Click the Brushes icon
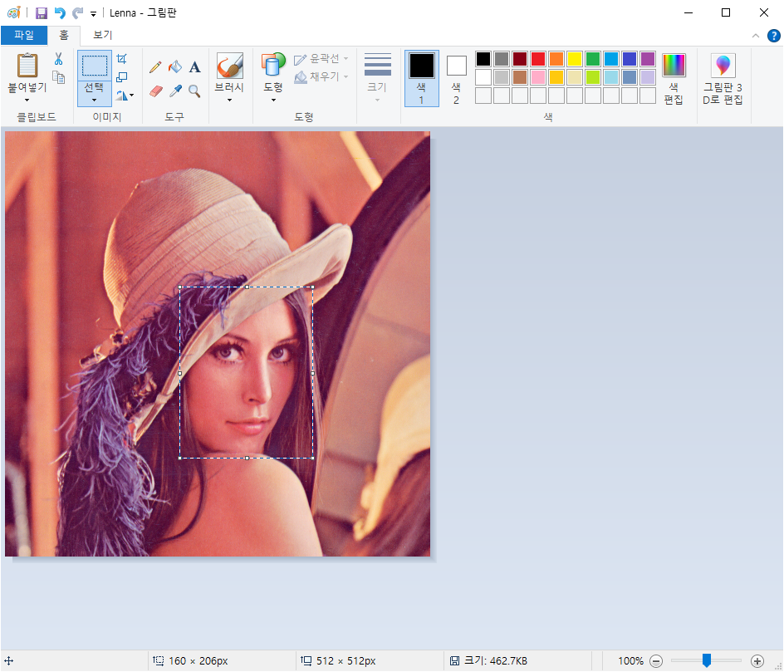Viewport: 784px width, 672px height. [229, 66]
